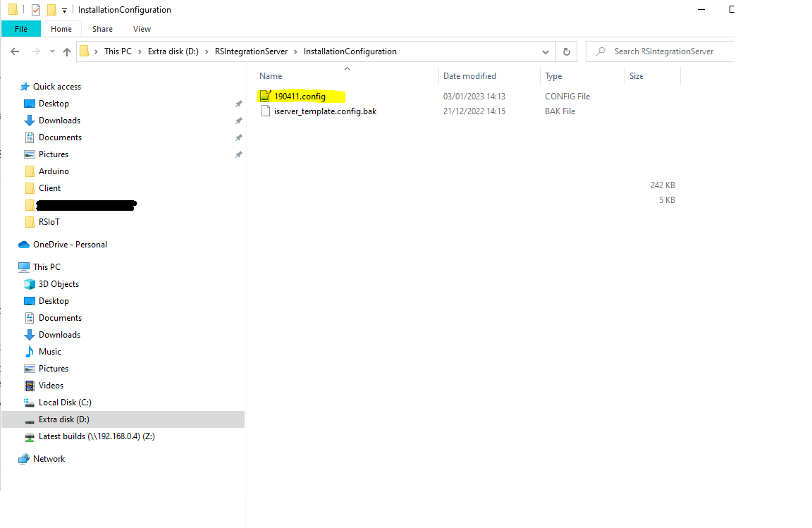Select the iserver_template.config.bak file icon
The image size is (812, 528).
[x=265, y=111]
